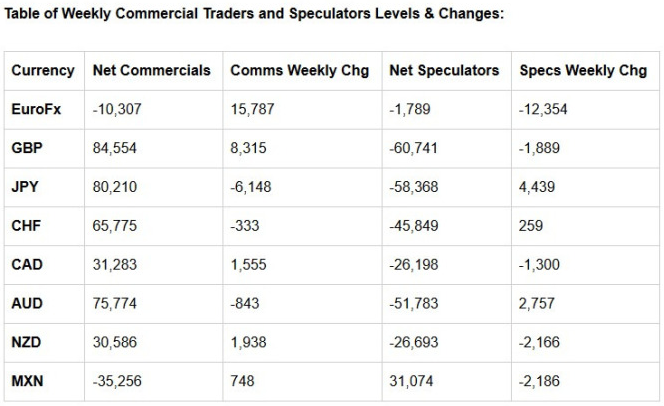The width and height of the screenshot is (664, 406).
Task: Select the GBP currency row label
Action: click(27, 148)
